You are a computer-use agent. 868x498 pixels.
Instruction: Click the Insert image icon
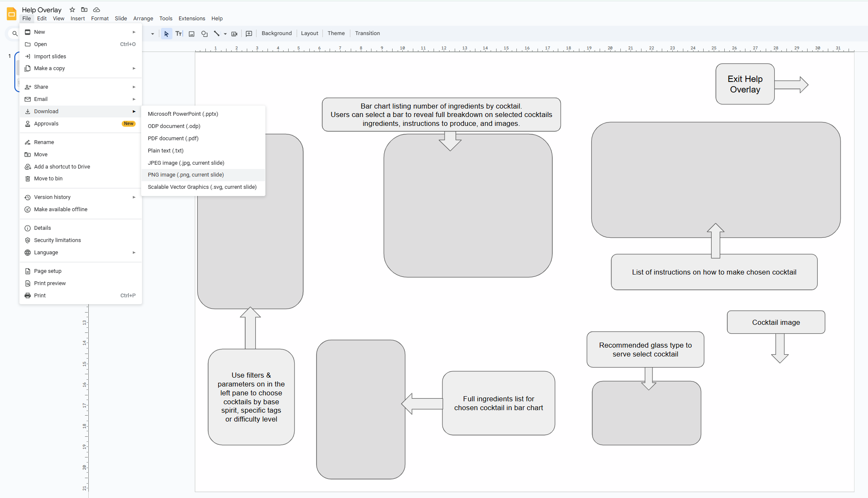click(x=191, y=33)
